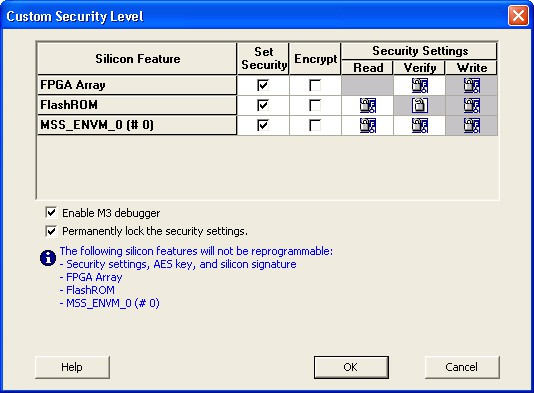Screen dimensions: 534x393
Task: Uncheck Set Security for FlashROM
Action: pyautogui.click(x=263, y=105)
